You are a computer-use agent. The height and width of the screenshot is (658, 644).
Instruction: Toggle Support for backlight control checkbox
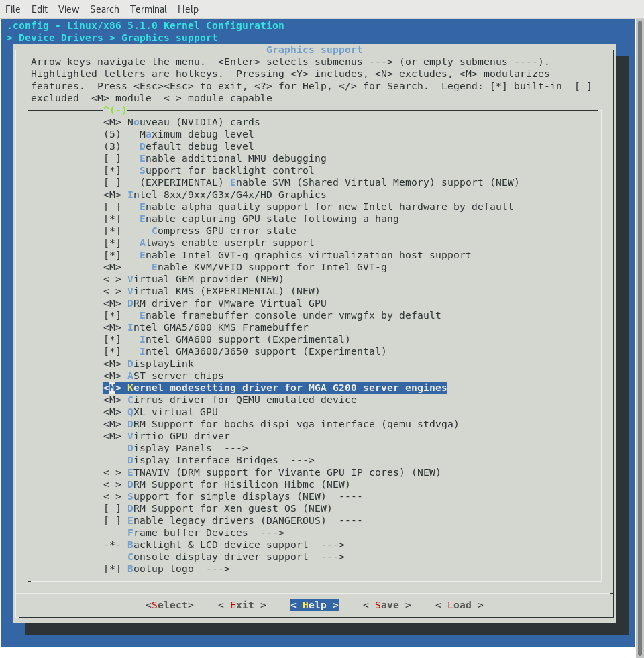tap(112, 170)
